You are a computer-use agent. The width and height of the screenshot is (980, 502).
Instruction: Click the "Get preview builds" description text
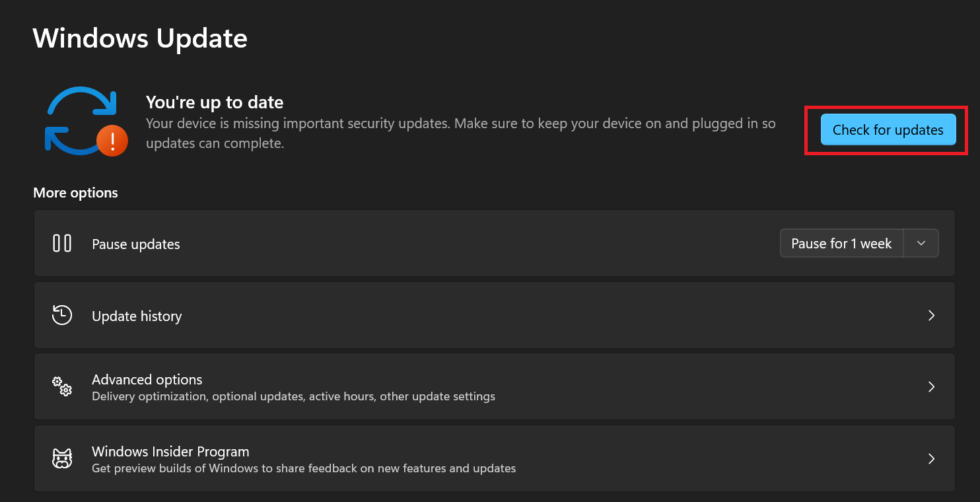[x=304, y=468]
